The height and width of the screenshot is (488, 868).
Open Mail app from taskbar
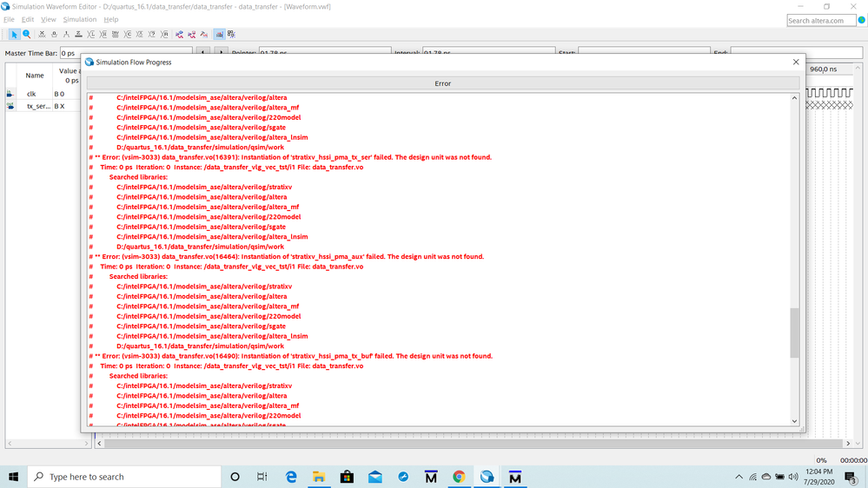tap(374, 477)
